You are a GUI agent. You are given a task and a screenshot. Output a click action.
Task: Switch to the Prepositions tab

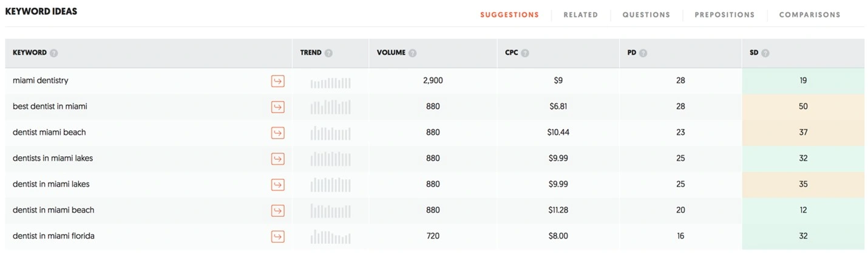[724, 15]
